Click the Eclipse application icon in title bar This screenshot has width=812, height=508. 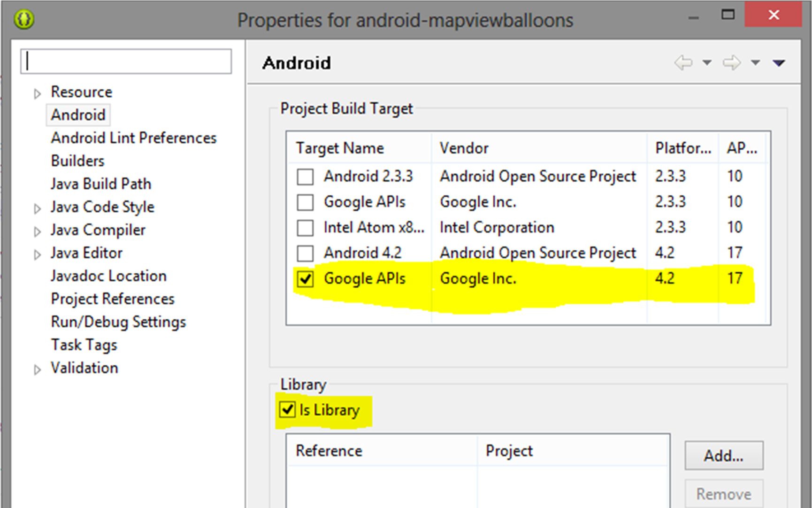[24, 19]
